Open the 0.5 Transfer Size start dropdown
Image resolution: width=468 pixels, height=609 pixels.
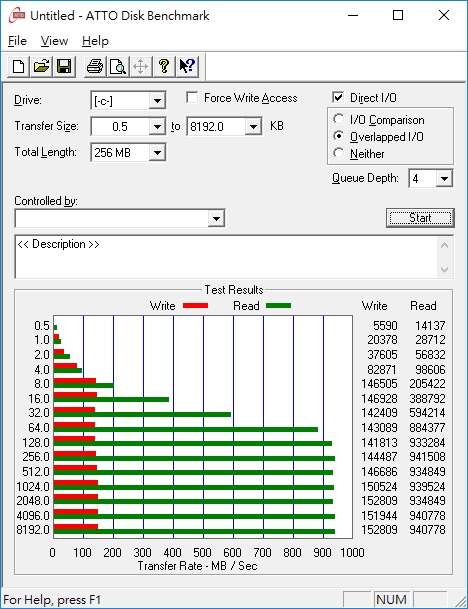(x=157, y=127)
